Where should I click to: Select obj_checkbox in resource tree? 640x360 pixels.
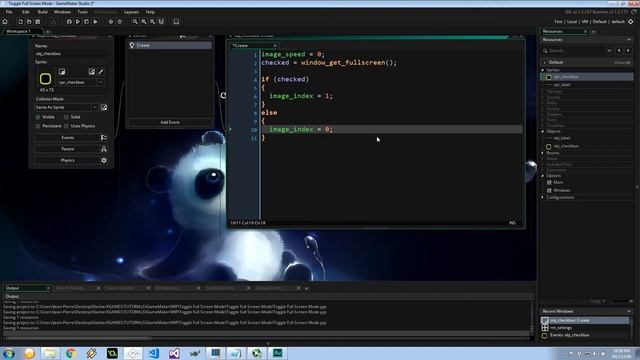point(566,146)
